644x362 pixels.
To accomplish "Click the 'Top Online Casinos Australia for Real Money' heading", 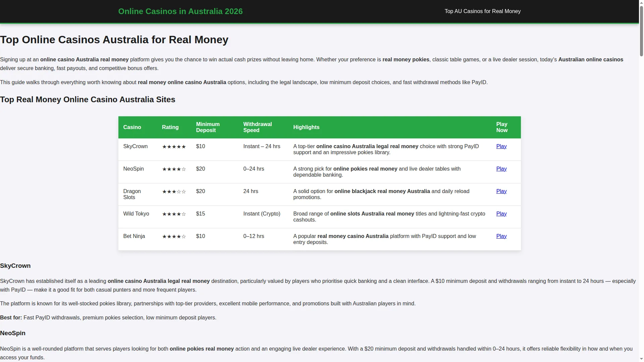I will click(114, 40).
